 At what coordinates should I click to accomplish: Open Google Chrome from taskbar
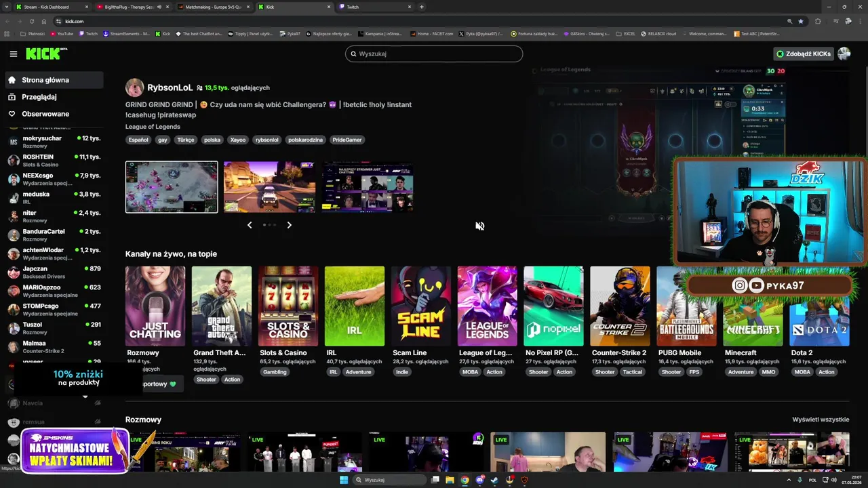click(465, 480)
